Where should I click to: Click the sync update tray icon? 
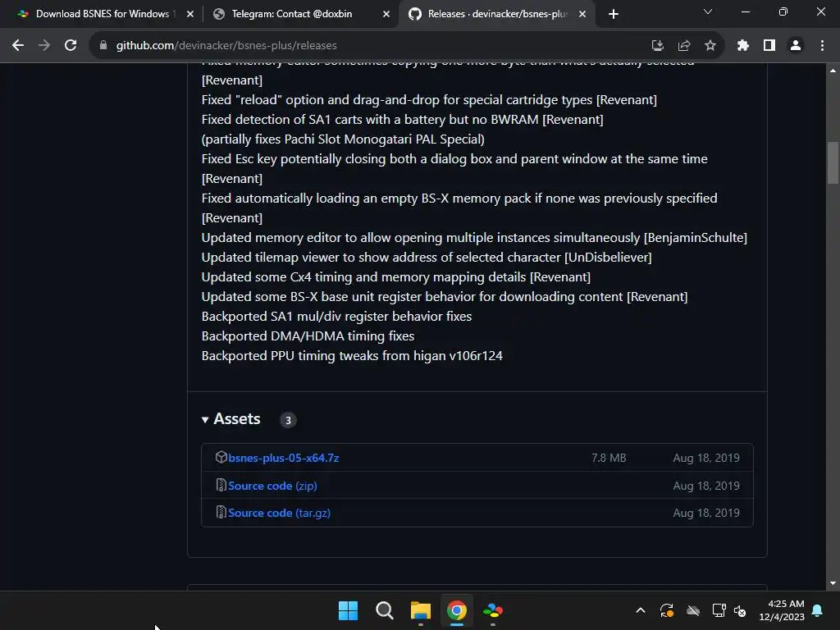(667, 610)
